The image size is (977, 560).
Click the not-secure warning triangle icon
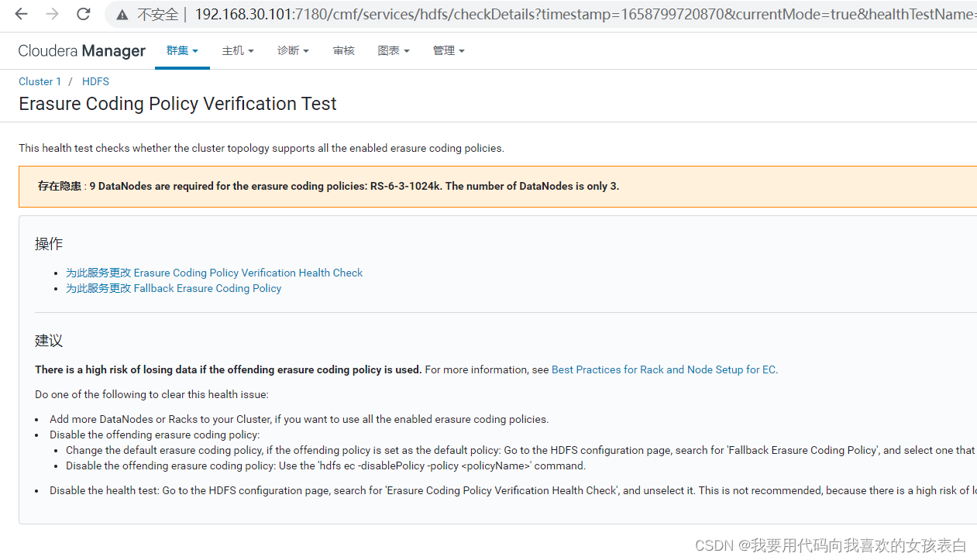point(121,15)
